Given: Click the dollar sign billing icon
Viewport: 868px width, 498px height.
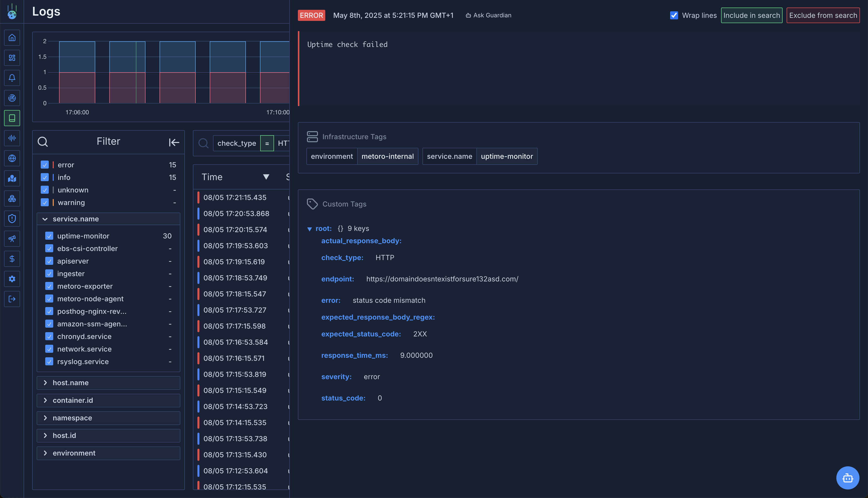Looking at the screenshot, I should tap(12, 259).
